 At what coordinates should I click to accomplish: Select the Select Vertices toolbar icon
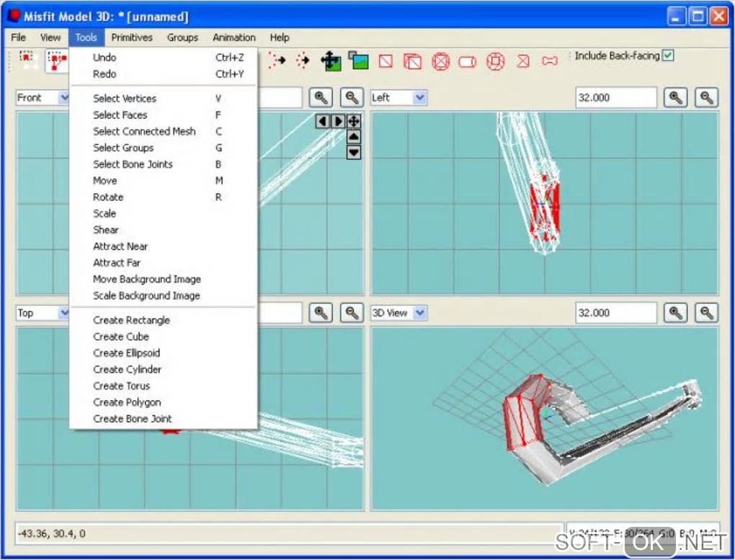click(27, 61)
